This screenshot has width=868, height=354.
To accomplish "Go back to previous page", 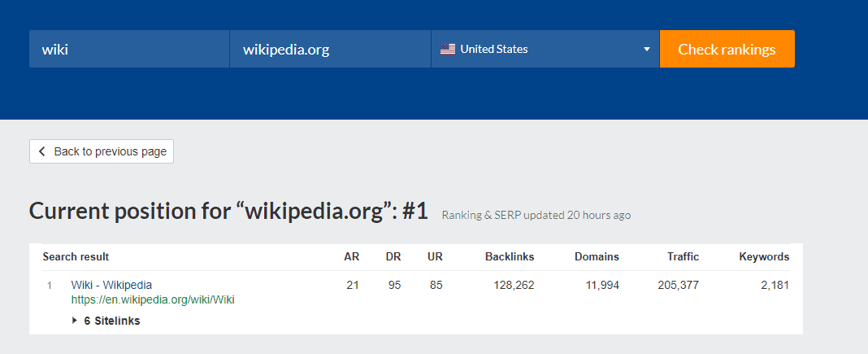I will click(x=102, y=151).
